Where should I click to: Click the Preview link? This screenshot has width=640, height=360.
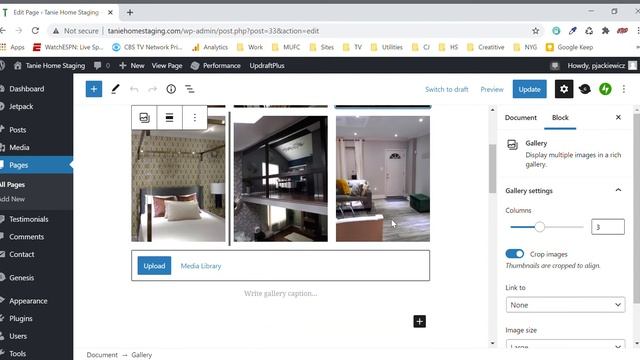[492, 89]
